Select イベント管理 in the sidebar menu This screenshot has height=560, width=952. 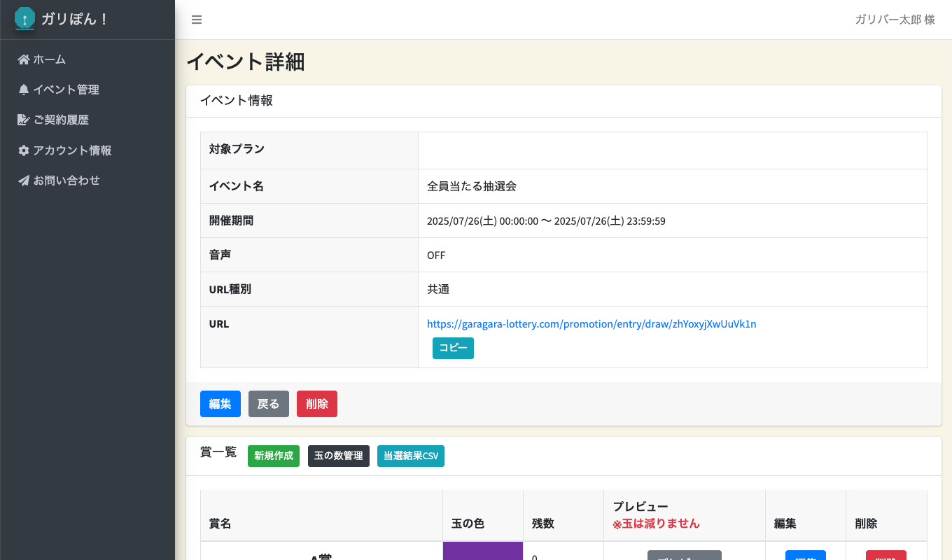tap(66, 90)
